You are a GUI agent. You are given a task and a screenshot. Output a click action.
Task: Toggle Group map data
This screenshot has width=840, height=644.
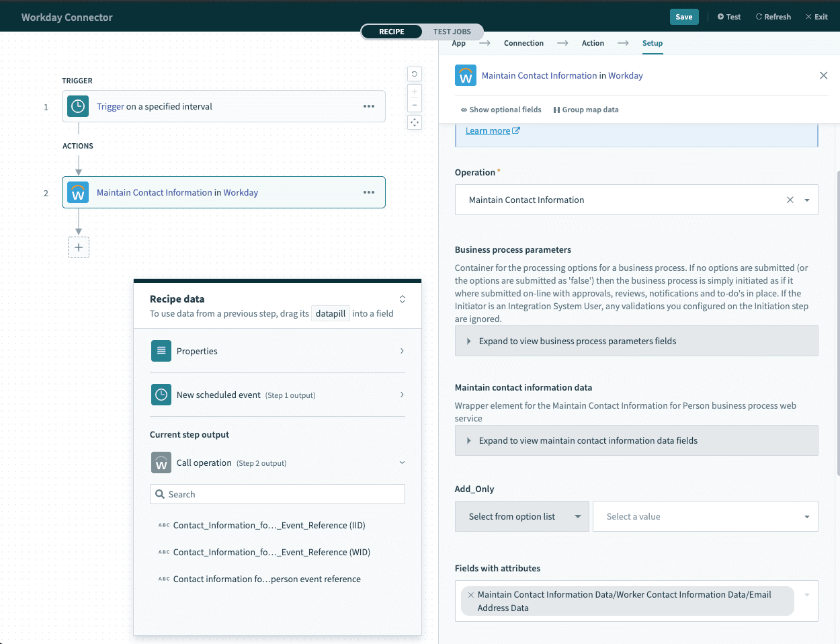[x=586, y=110]
